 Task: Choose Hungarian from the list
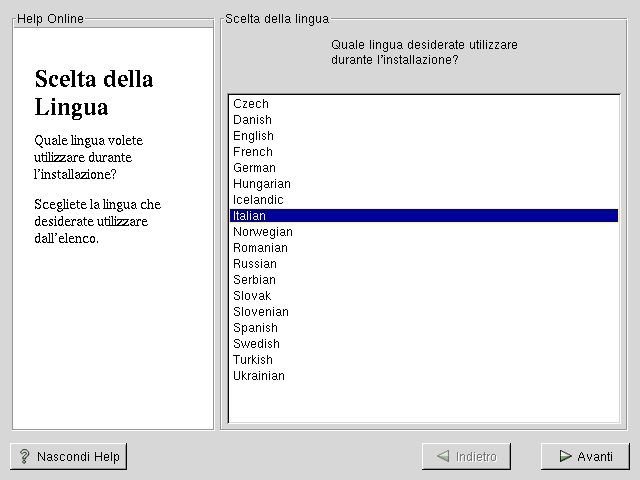tap(262, 184)
